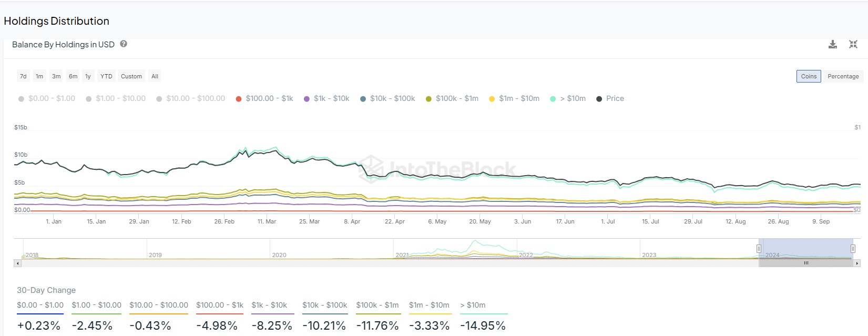Switch to the Percentage view

(x=843, y=76)
